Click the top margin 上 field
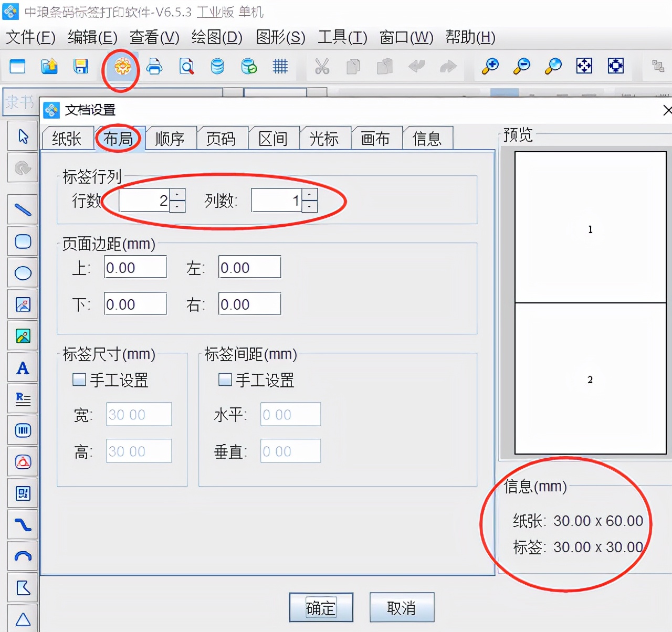Screen dimensions: 672x632 [135, 267]
